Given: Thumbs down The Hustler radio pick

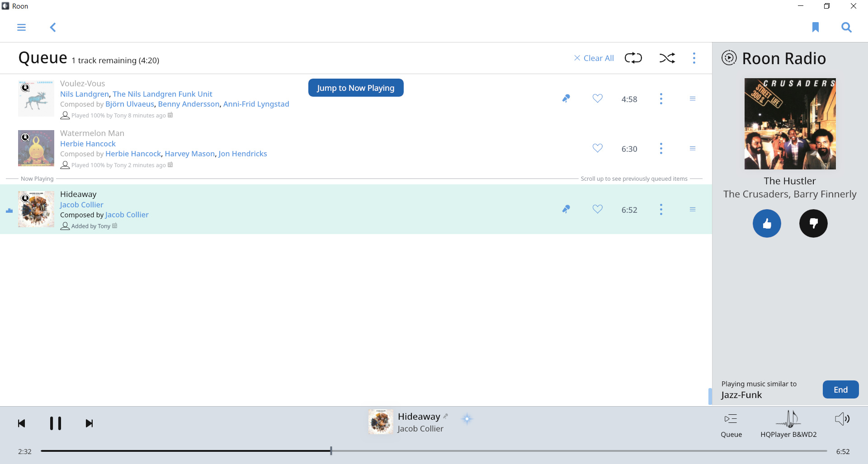Looking at the screenshot, I should pyautogui.click(x=813, y=223).
